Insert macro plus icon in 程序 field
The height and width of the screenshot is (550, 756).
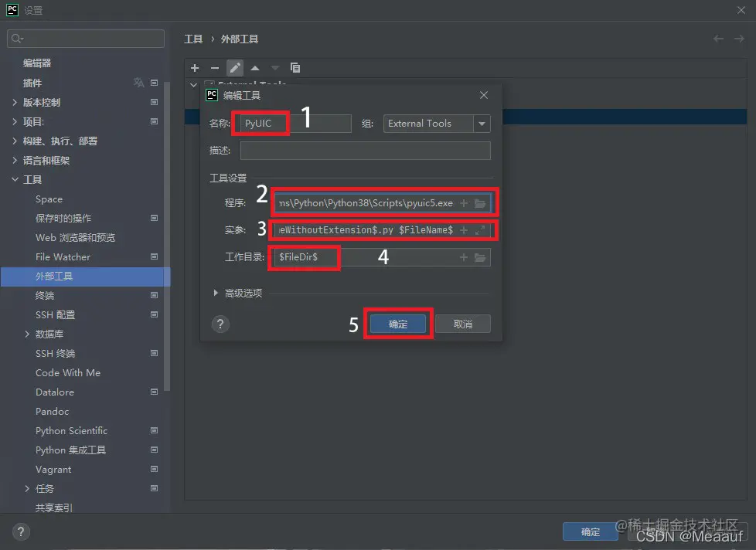[463, 203]
